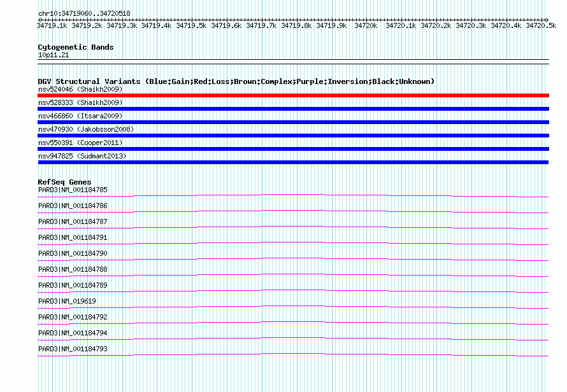The height and width of the screenshot is (392, 567).
Task: Select the blue gain bar for nsv550391
Action: tap(293, 149)
